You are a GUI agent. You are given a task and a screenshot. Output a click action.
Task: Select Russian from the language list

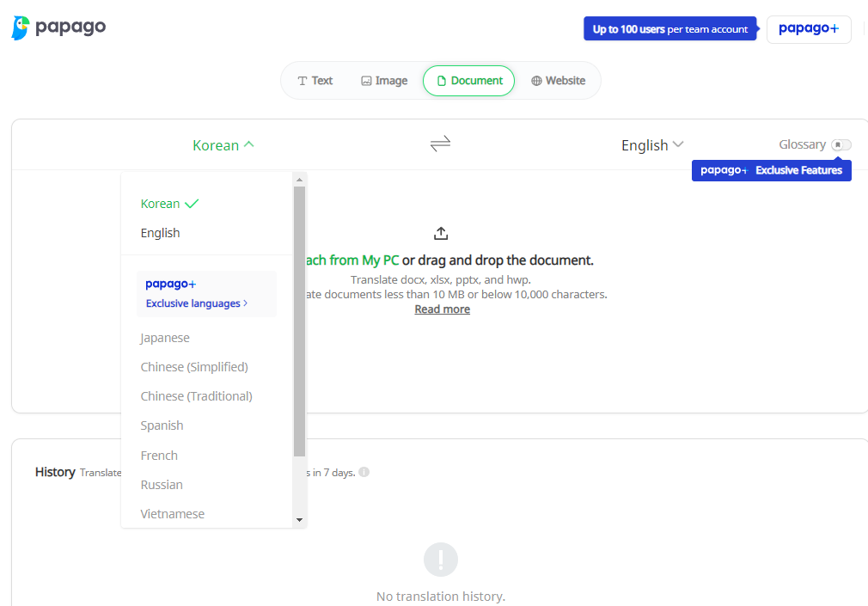162,486
